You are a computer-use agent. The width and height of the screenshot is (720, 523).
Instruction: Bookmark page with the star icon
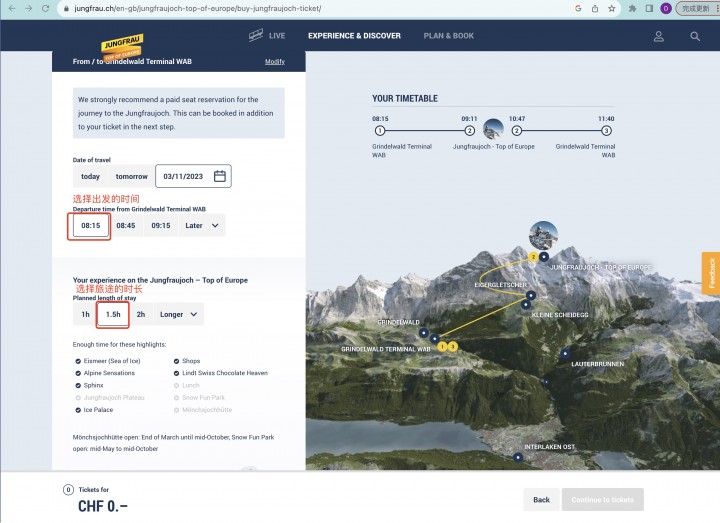click(612, 8)
